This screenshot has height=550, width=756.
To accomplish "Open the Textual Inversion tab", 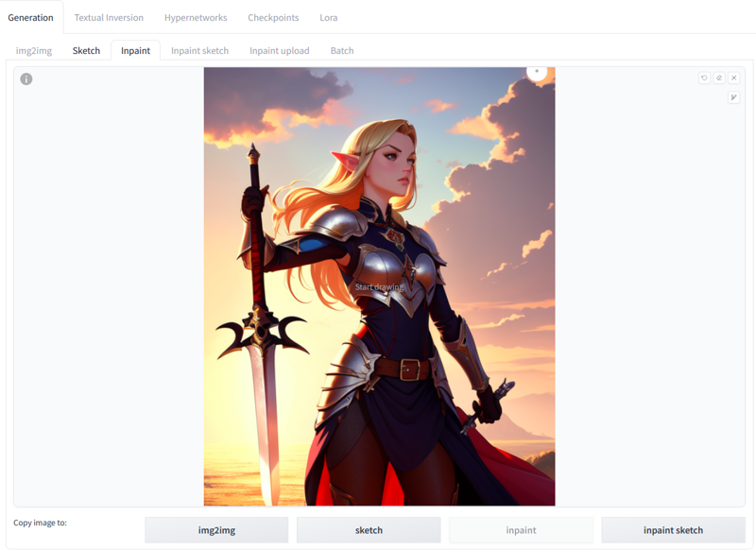I will pos(109,18).
